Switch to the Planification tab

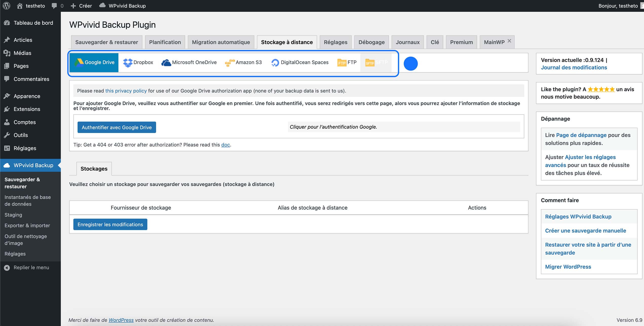pos(165,42)
